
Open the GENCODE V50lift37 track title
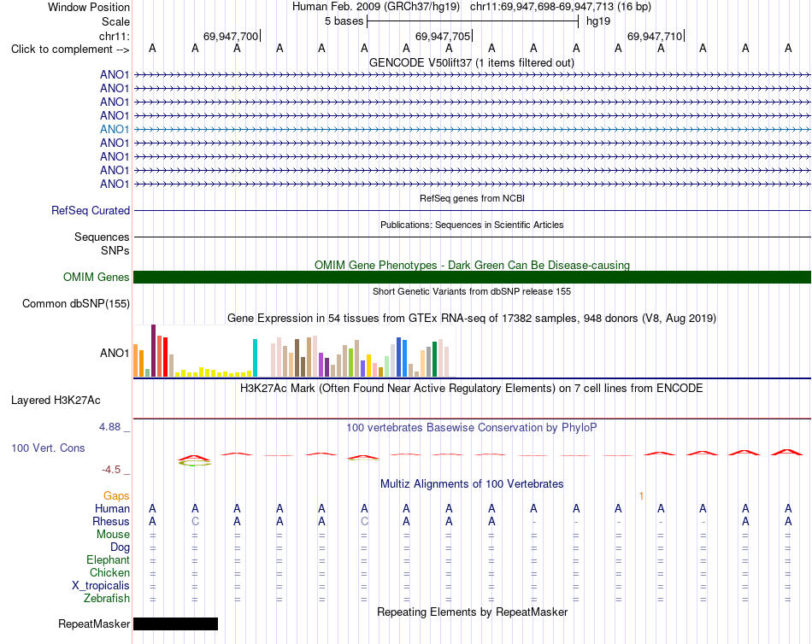[472, 62]
